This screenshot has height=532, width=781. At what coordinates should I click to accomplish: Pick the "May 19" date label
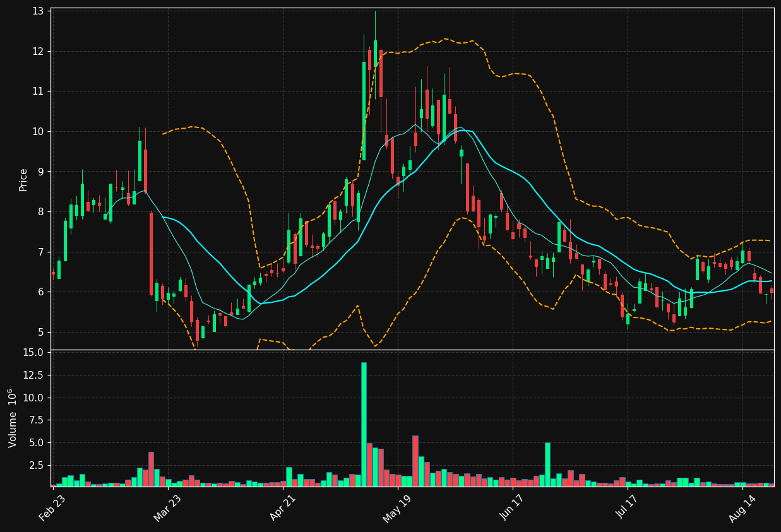397,508
